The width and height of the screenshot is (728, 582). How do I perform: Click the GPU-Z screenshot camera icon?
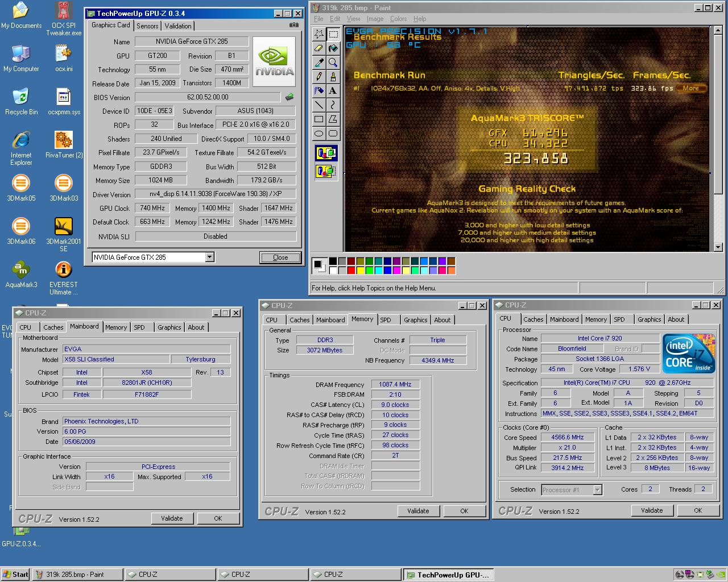(x=293, y=25)
